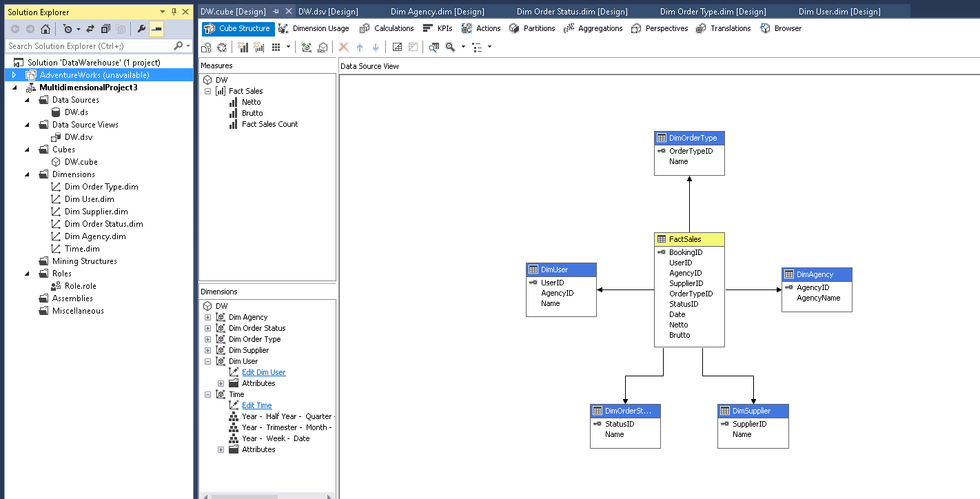The height and width of the screenshot is (499, 980).
Task: Click the Find Table toolbar icon
Action: click(433, 47)
